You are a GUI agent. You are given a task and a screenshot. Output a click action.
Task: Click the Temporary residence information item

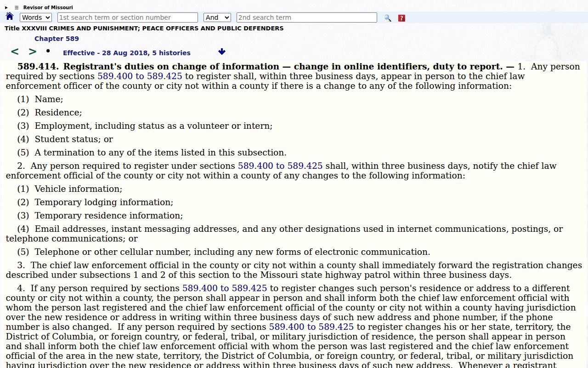tap(100, 216)
